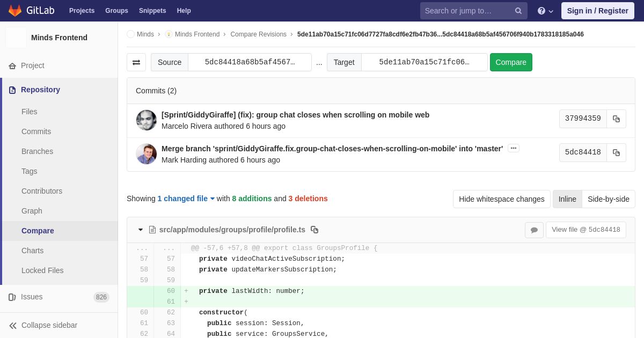Toggle comments for profile.ts file
This screenshot has width=644, height=338.
[534, 230]
